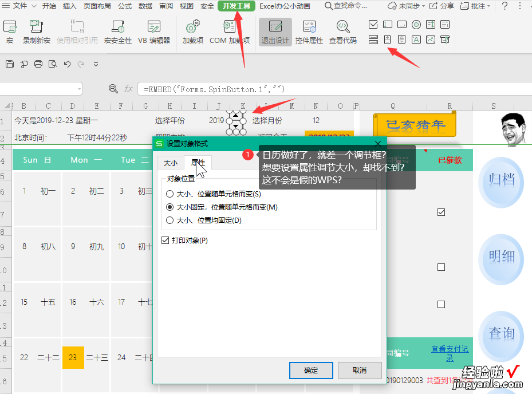Open the 开始 ribbon tab

[x=49, y=6]
